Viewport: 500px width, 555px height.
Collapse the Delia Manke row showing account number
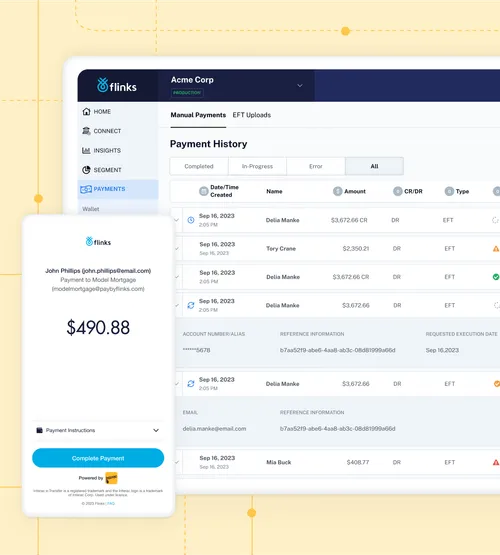click(177, 305)
